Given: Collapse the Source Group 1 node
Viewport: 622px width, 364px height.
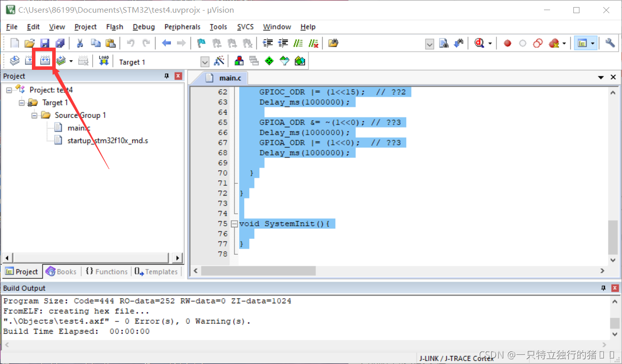Looking at the screenshot, I should click(34, 115).
